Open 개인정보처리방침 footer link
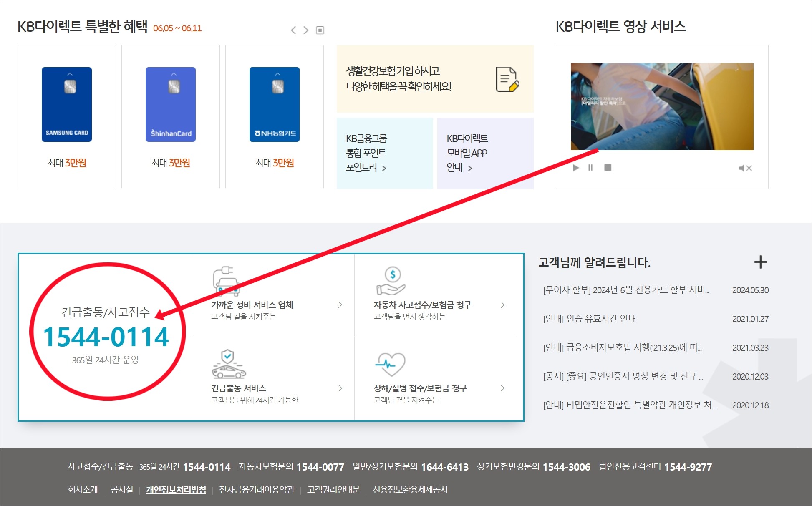 coord(176,490)
